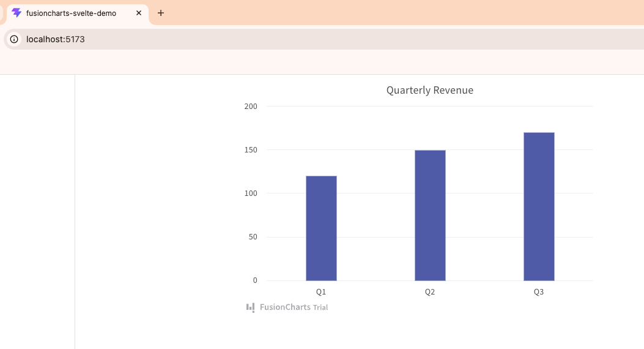The height and width of the screenshot is (349, 644).
Task: Click the site info icon in address bar
Action: point(14,39)
